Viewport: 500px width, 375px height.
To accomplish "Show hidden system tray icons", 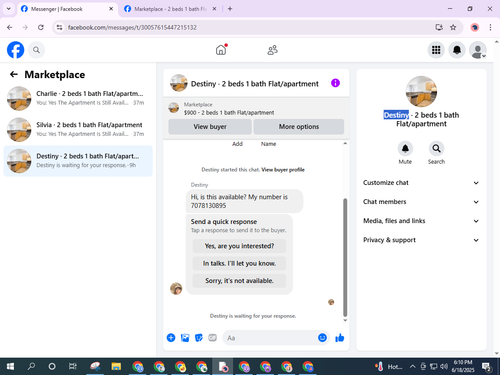I will (x=413, y=367).
